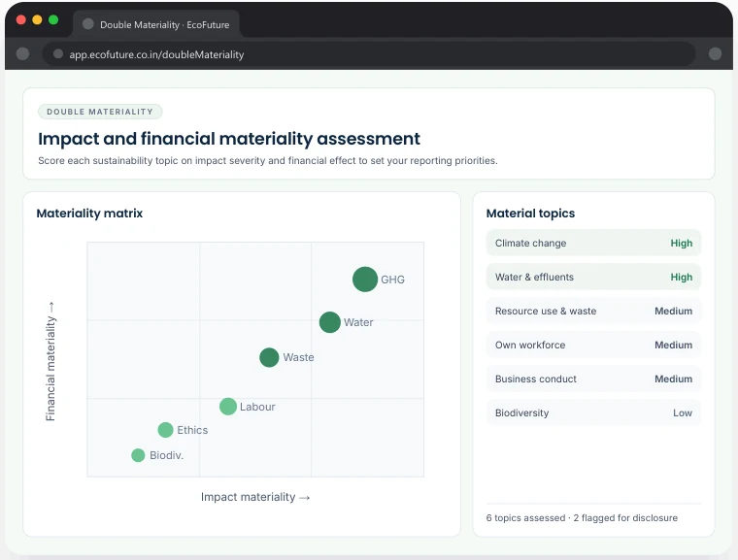Select the Biodiversity topic row
The height and width of the screenshot is (560, 738).
(x=593, y=412)
